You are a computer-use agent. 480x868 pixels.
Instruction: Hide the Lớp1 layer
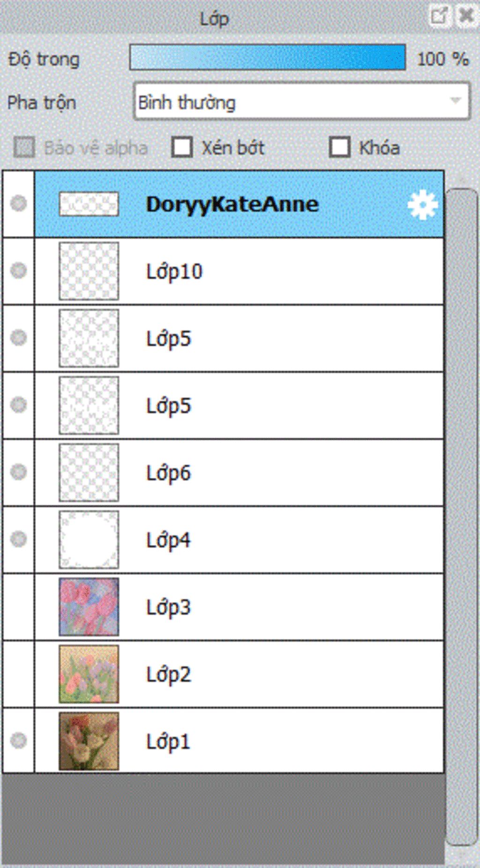[x=18, y=740]
